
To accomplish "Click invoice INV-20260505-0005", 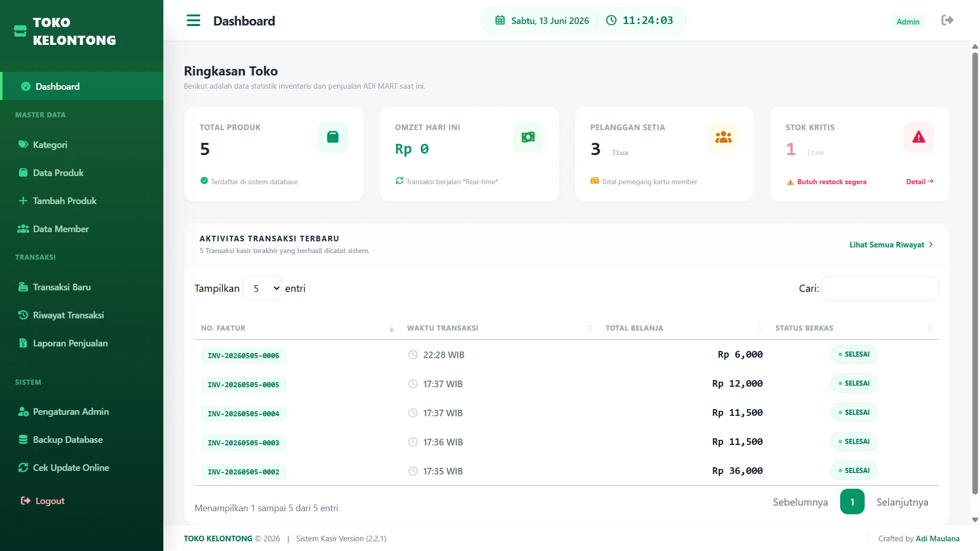I will point(243,385).
